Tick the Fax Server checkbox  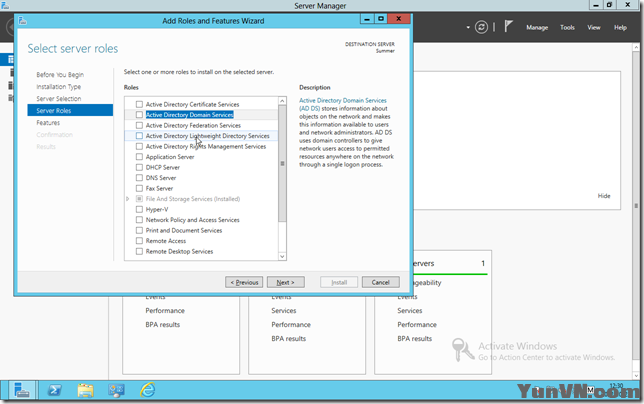pyautogui.click(x=139, y=188)
